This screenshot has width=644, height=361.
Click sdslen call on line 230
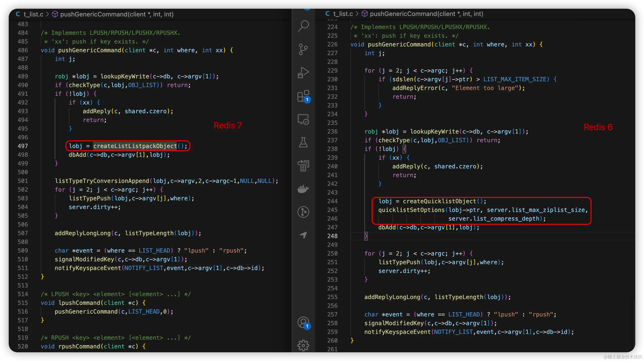pyautogui.click(x=403, y=79)
